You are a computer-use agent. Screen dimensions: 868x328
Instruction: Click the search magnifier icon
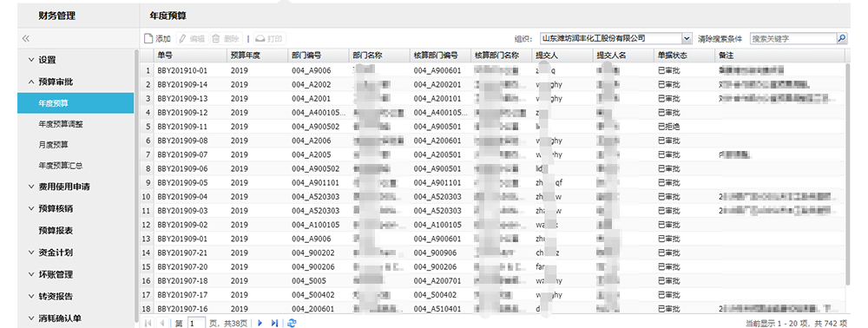tap(841, 38)
